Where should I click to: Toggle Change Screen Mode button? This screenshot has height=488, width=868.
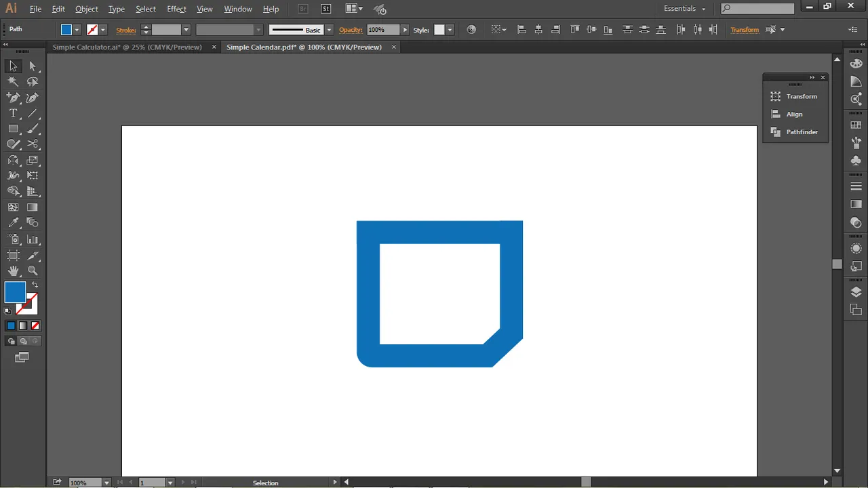pyautogui.click(x=22, y=357)
